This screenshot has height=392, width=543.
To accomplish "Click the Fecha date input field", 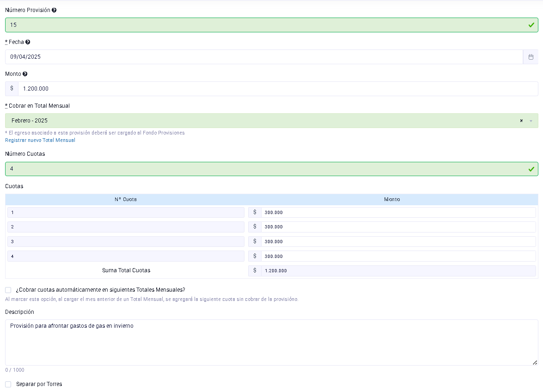I will click(263, 57).
